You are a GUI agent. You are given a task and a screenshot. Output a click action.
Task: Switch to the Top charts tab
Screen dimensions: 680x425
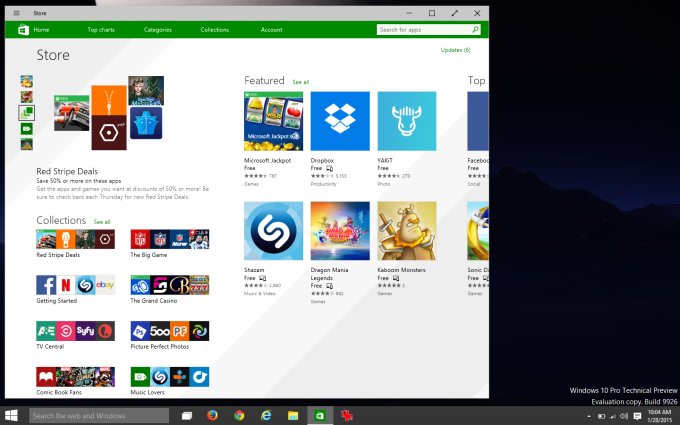[100, 30]
